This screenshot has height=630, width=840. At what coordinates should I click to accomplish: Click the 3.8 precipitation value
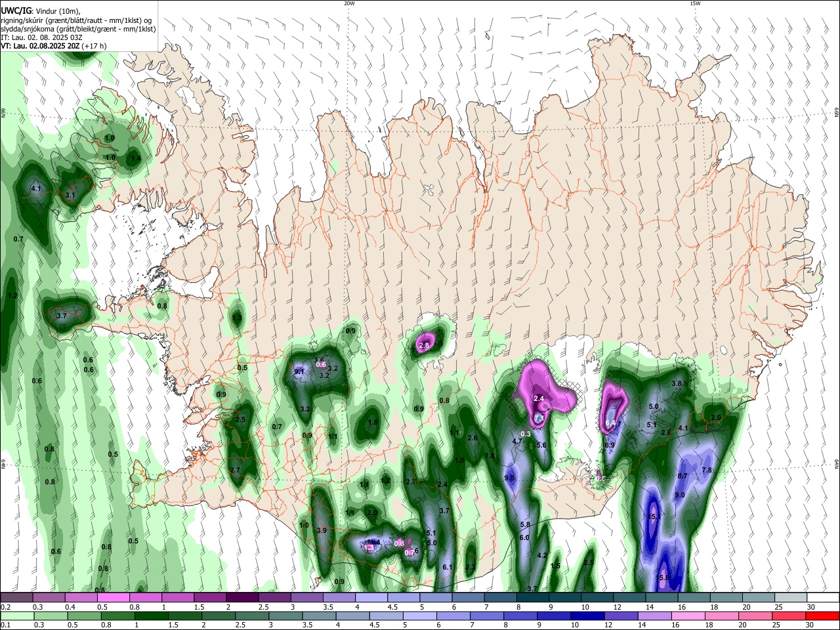coord(677,383)
